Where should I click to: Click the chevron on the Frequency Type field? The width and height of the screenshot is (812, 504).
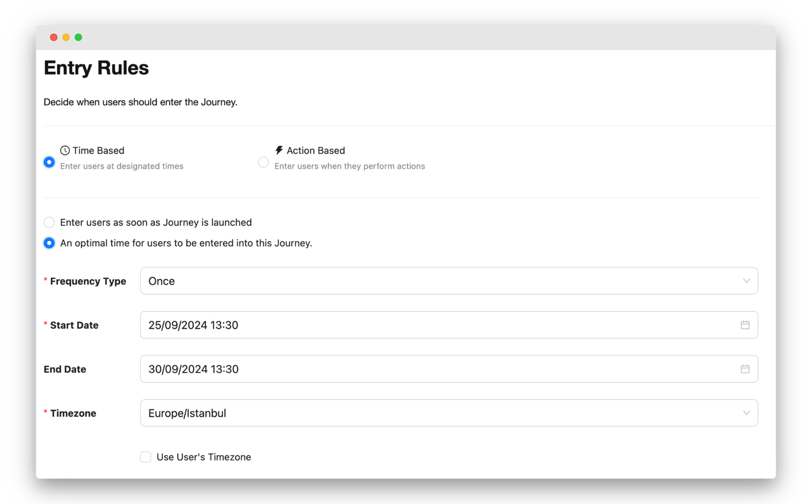click(x=746, y=281)
